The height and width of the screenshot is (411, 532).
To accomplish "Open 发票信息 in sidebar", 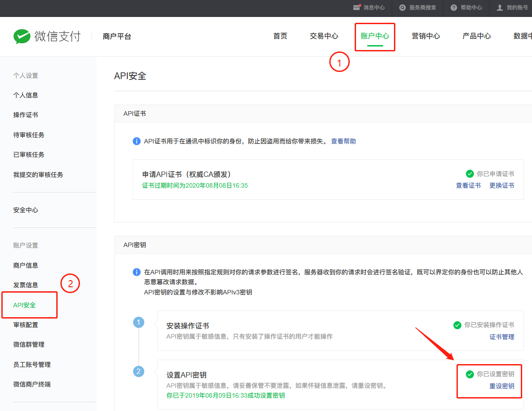I will pos(25,285).
